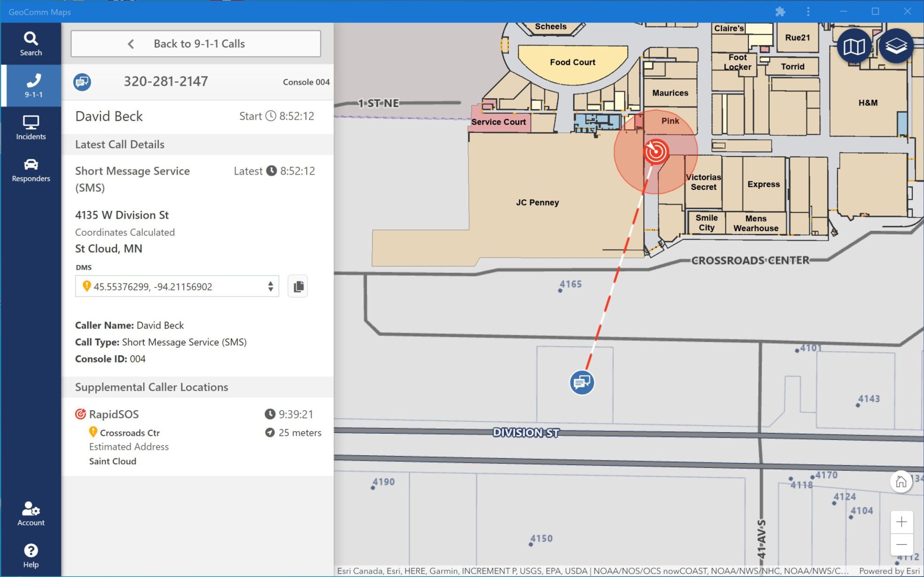Viewport: 924px width, 577px height.
Task: Zoom out on the map
Action: 901,545
